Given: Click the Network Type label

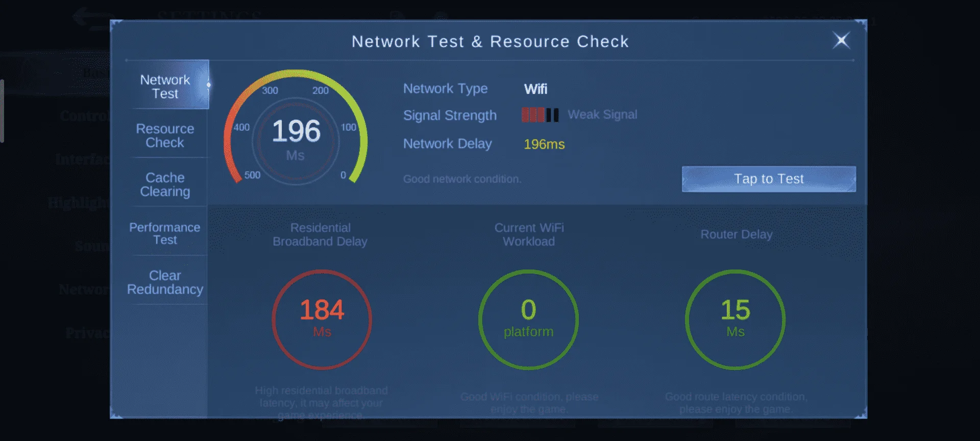Looking at the screenshot, I should (445, 89).
